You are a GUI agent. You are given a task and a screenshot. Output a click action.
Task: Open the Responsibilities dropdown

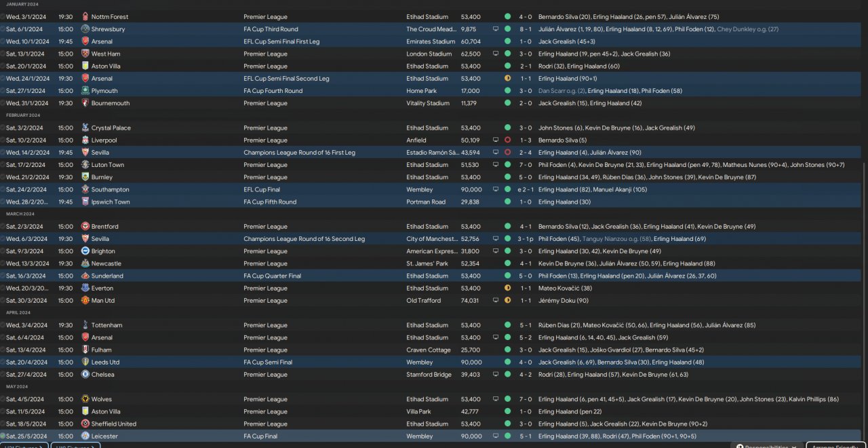(x=768, y=446)
